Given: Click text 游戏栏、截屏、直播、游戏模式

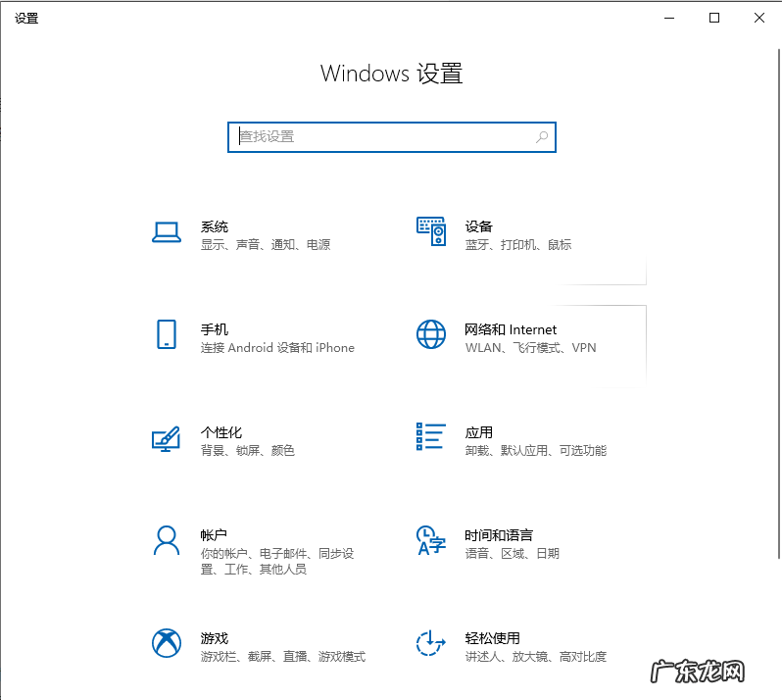Looking at the screenshot, I should (x=283, y=656).
